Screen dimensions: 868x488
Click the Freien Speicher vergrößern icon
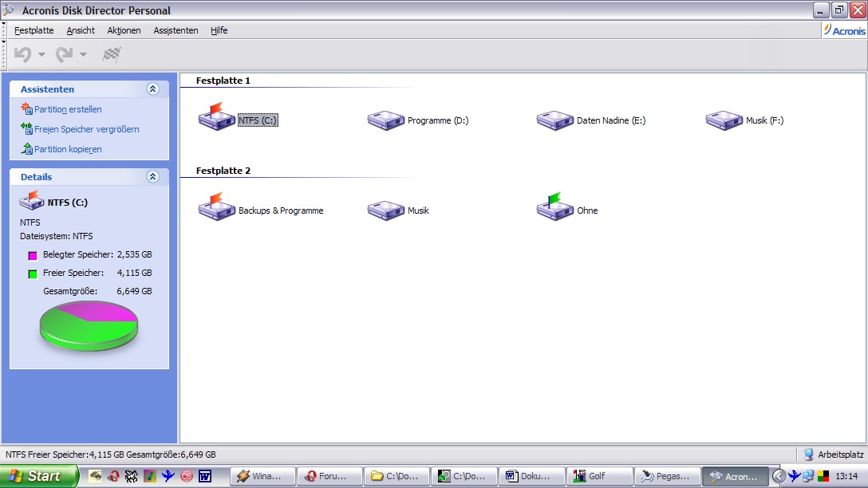click(x=26, y=128)
